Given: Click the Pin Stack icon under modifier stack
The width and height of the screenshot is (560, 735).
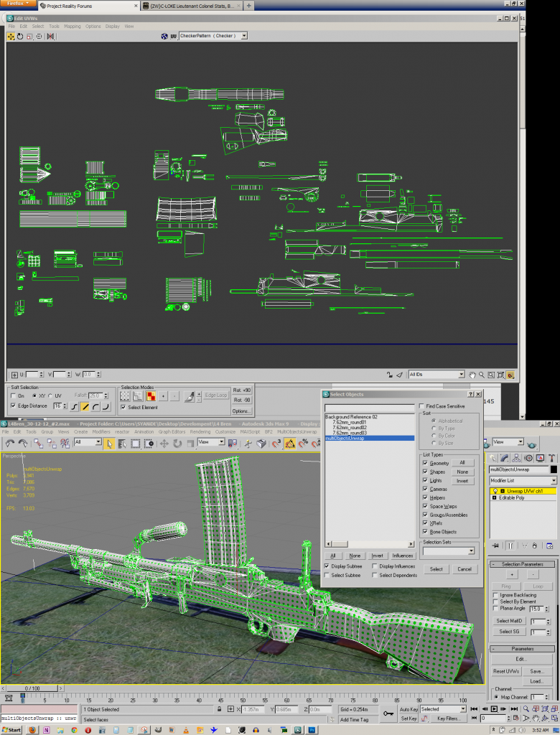Looking at the screenshot, I should click(495, 545).
